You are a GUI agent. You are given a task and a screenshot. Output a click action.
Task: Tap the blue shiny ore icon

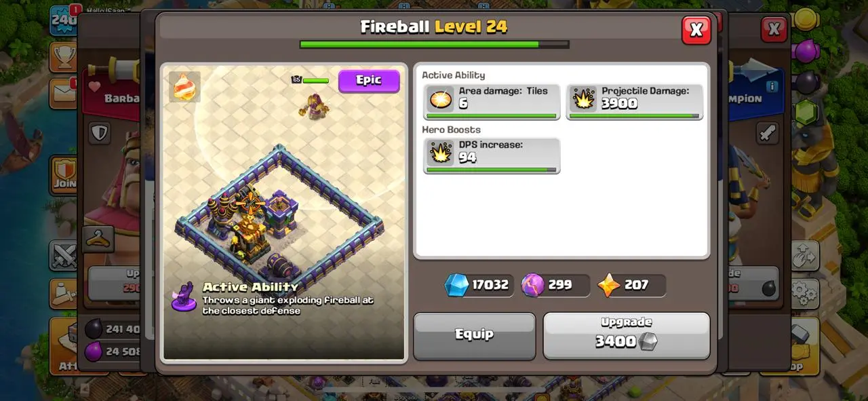(x=456, y=285)
